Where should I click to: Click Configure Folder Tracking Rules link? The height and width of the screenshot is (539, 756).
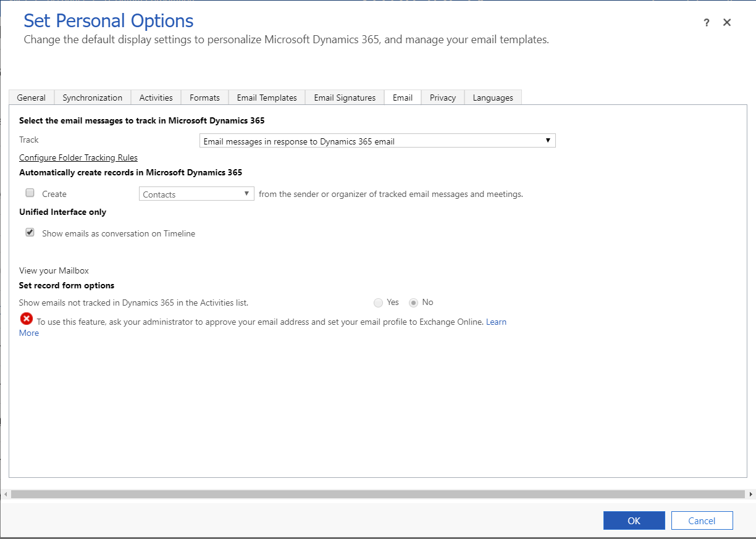pos(78,157)
